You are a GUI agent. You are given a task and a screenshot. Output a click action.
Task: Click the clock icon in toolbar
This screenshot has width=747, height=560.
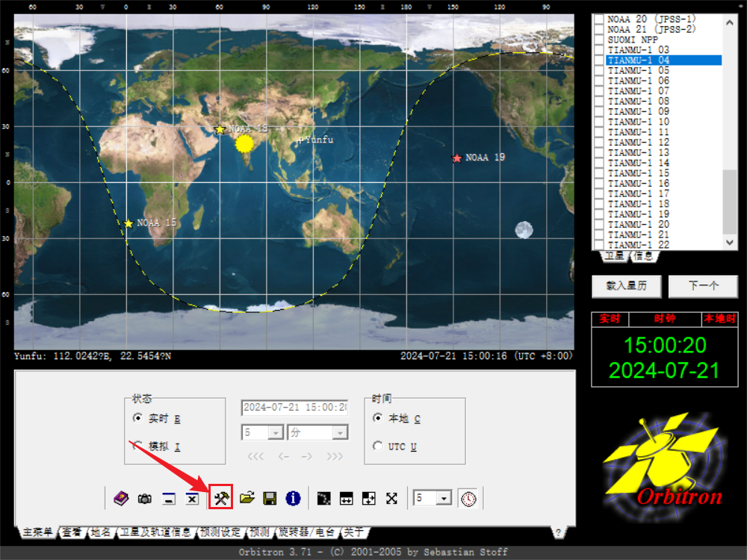point(468,498)
